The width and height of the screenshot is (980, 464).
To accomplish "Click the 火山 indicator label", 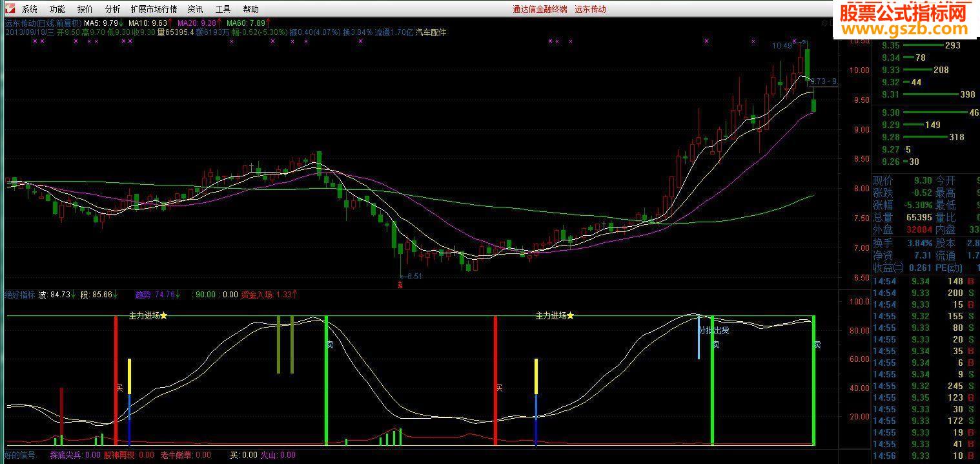I will pyautogui.click(x=267, y=455).
